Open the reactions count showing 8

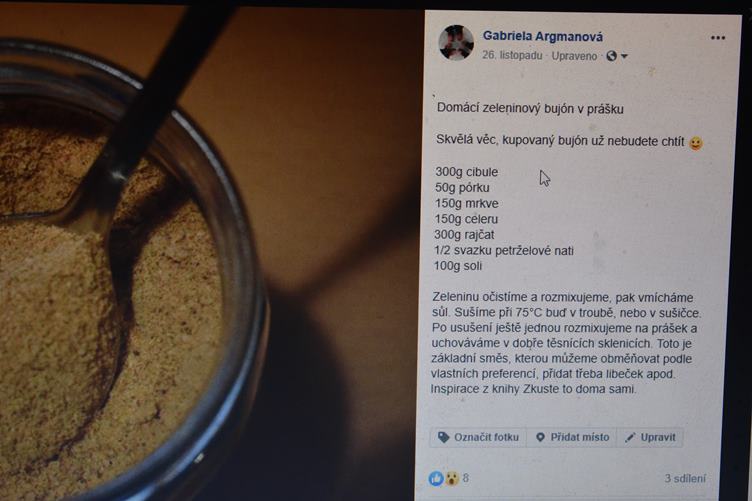(x=466, y=478)
